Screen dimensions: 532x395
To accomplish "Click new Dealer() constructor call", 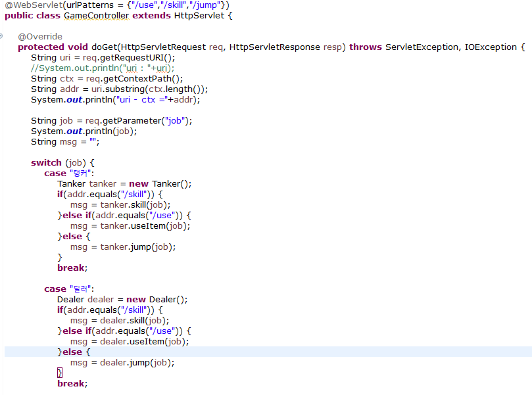I will (155, 300).
